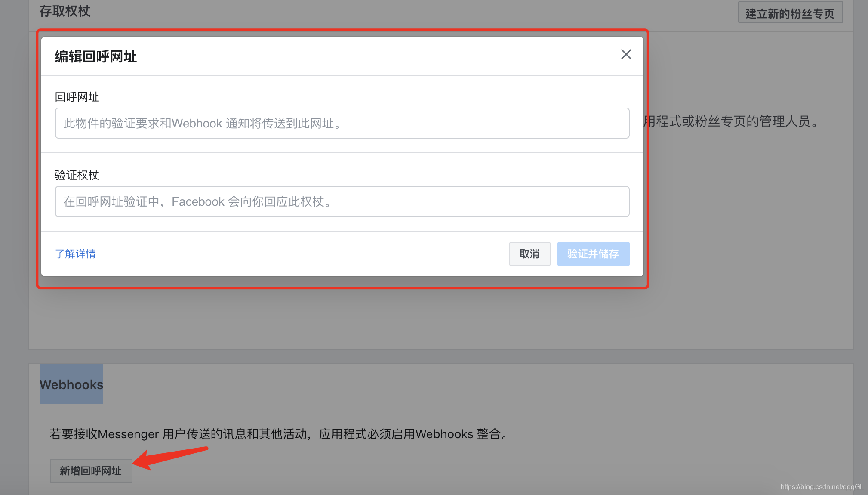Viewport: 868px width, 495px height.
Task: Click the 验证权杖 field label
Action: pyautogui.click(x=77, y=175)
